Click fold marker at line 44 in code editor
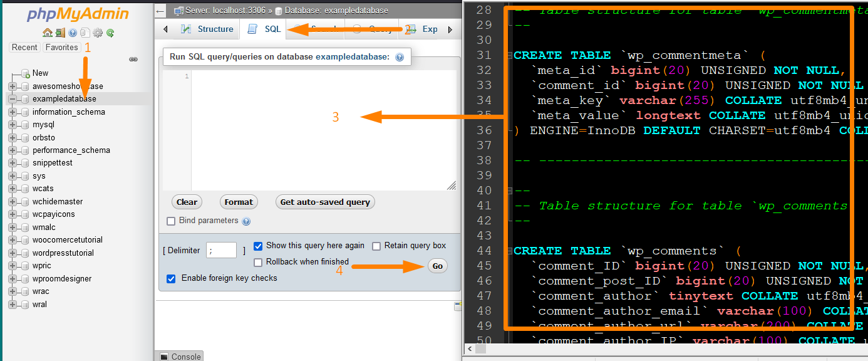This screenshot has height=361, width=868. (x=510, y=251)
